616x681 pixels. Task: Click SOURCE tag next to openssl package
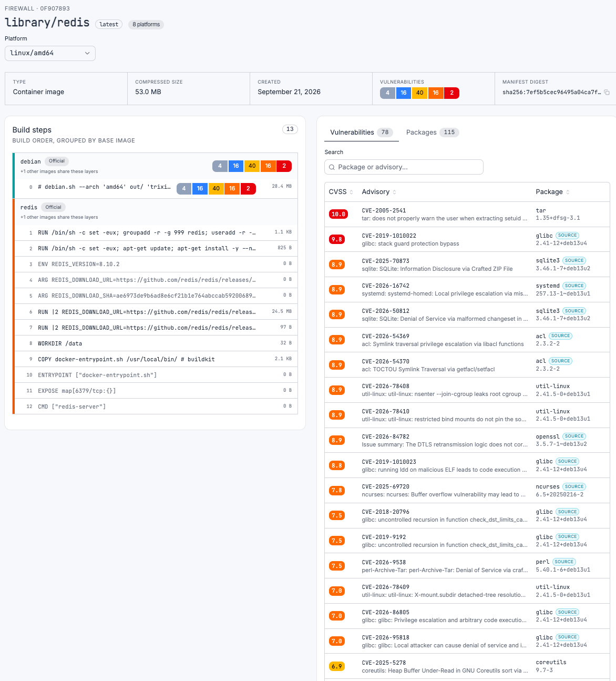574,436
